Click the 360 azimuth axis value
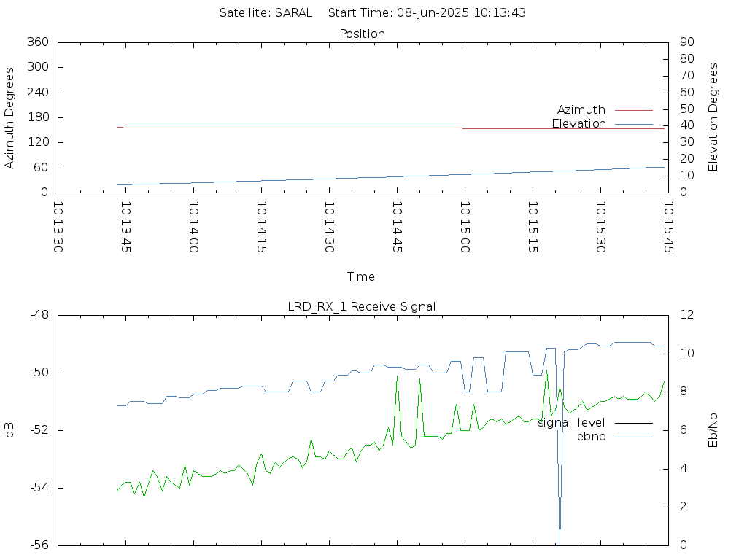 pos(38,42)
